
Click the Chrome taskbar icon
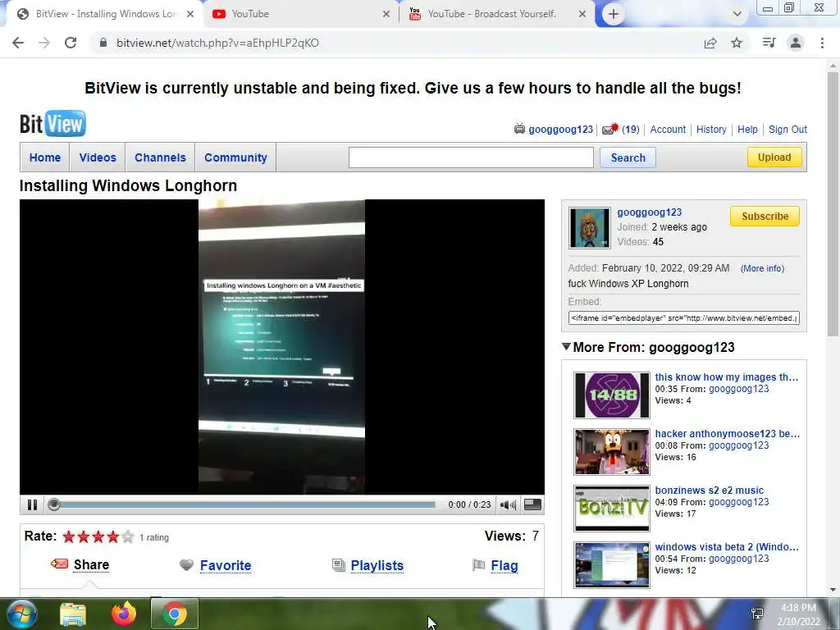point(175,614)
